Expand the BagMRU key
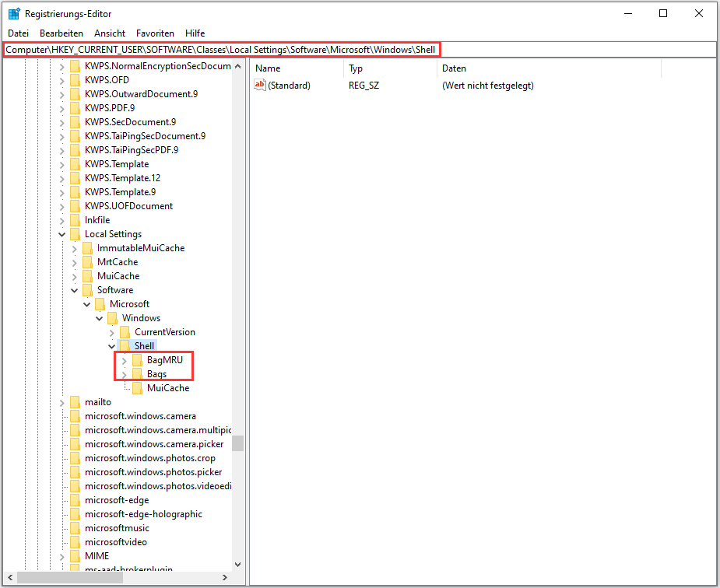Screen dimensions: 720x588 [124, 360]
